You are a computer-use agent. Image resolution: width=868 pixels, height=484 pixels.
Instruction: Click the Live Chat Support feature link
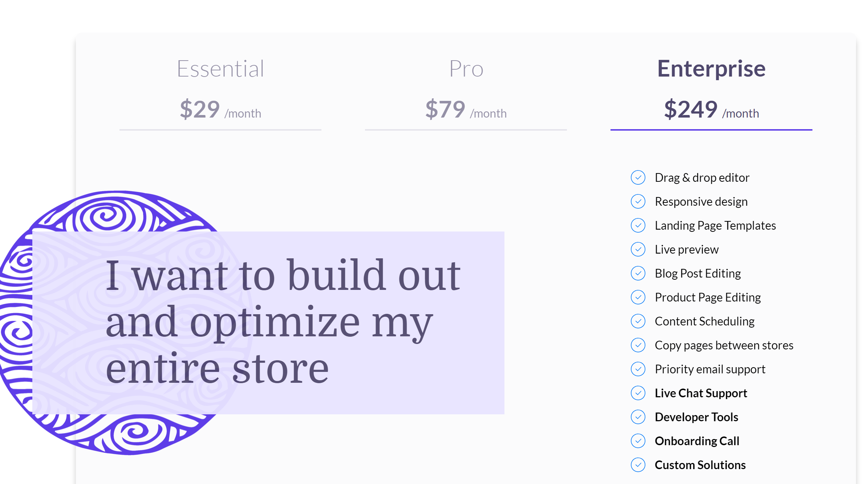pos(701,393)
